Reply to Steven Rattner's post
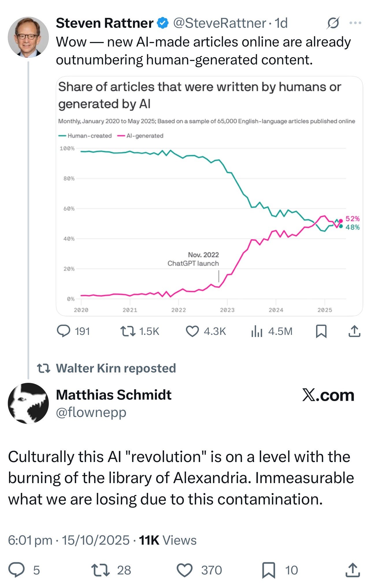Viewport: 371px width, 588px height. [64, 331]
